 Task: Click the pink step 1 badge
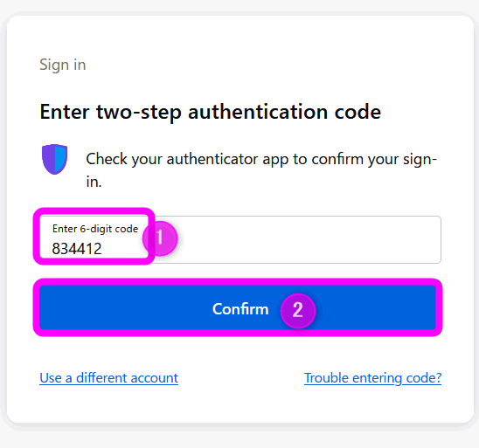[x=160, y=238]
